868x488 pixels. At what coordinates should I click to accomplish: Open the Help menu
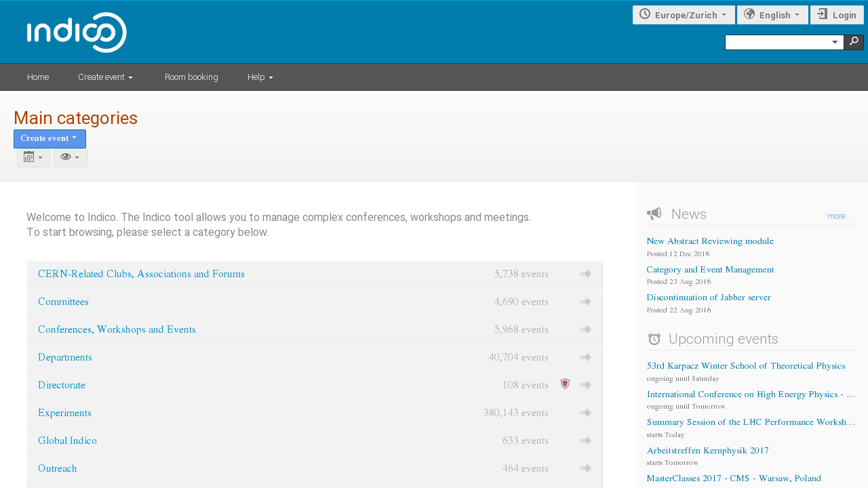tap(260, 77)
